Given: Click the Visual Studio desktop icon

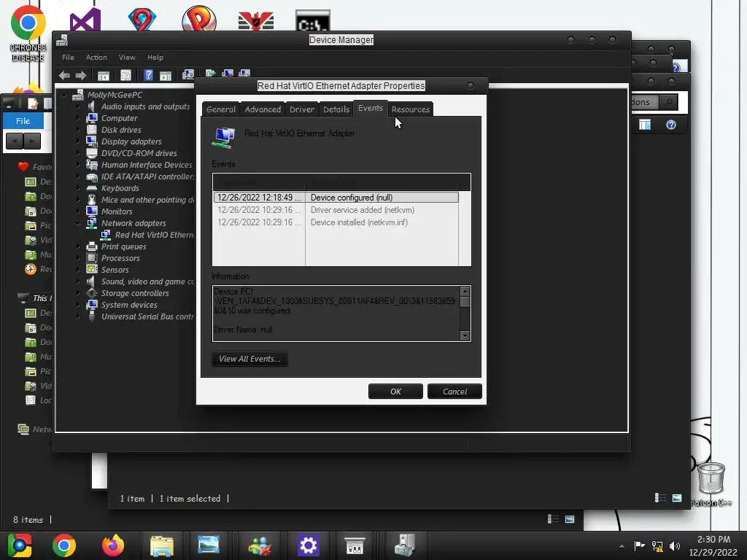Looking at the screenshot, I should point(85,20).
